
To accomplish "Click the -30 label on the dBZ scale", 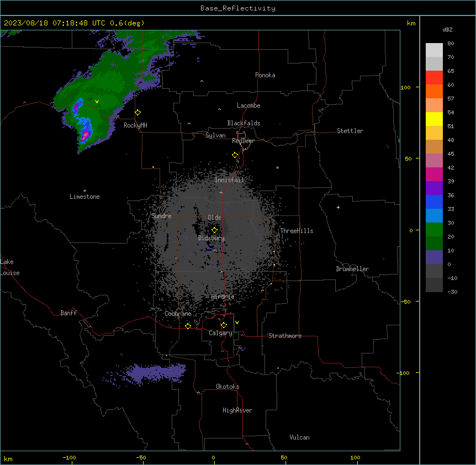I will (452, 292).
